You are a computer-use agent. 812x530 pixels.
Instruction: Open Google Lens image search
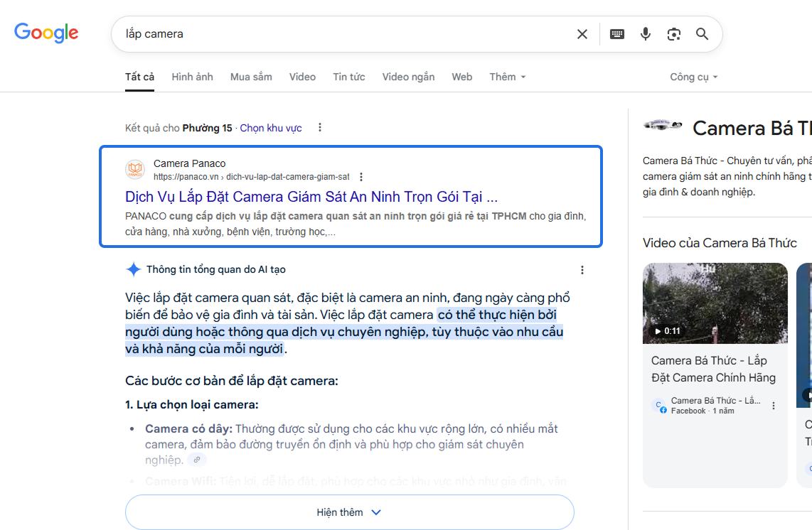coord(674,34)
